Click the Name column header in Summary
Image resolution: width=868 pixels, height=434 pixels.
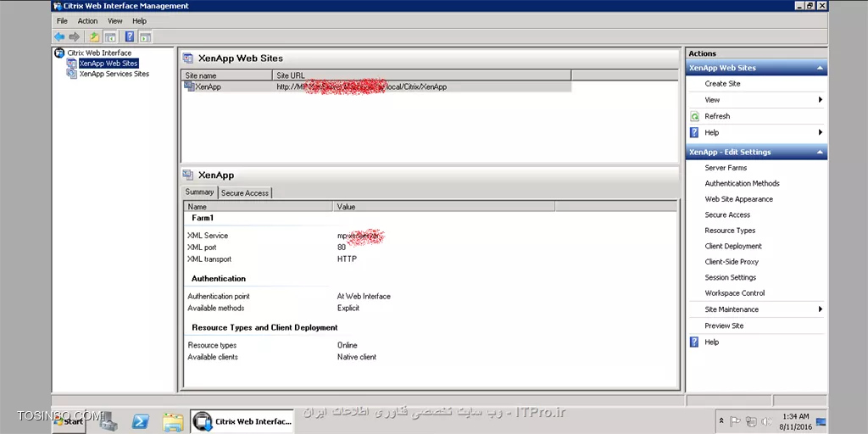(259, 207)
